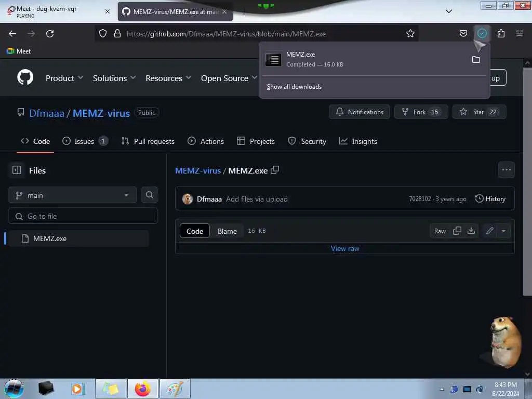Screen dimensions: 532x399
Task: Open the main branch selector dropdown
Action: tap(73, 195)
